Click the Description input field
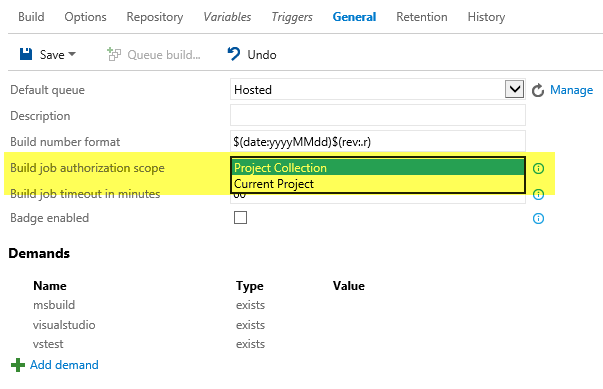 click(378, 115)
